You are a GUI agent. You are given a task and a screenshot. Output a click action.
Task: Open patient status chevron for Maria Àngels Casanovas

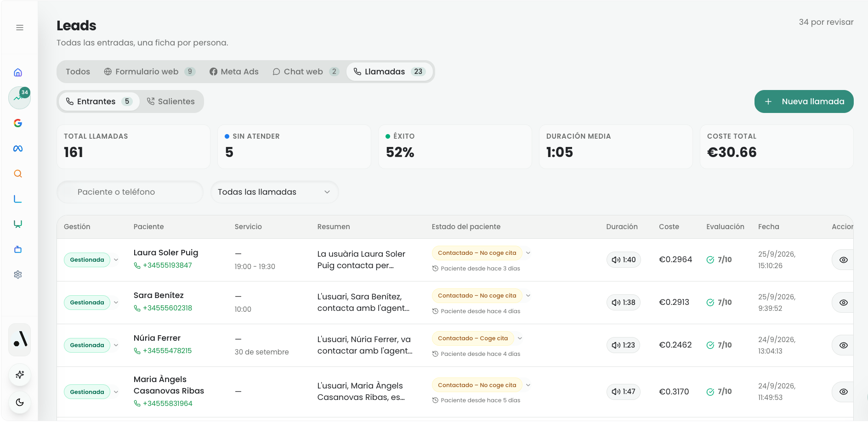[528, 385]
